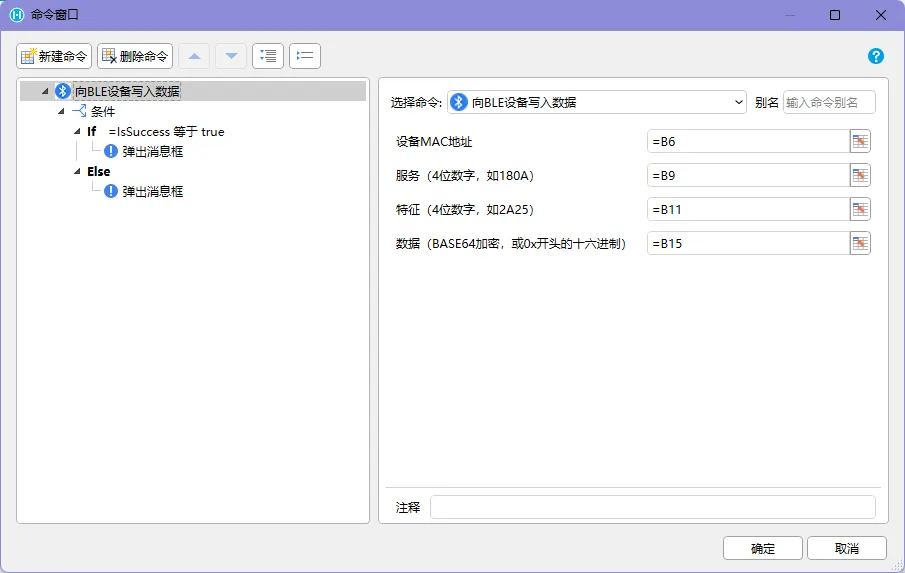Click the 删除命令 button
This screenshot has height=573, width=905.
134,56
